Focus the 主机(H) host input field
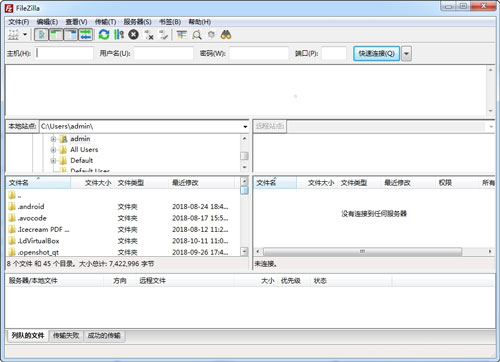 point(64,53)
